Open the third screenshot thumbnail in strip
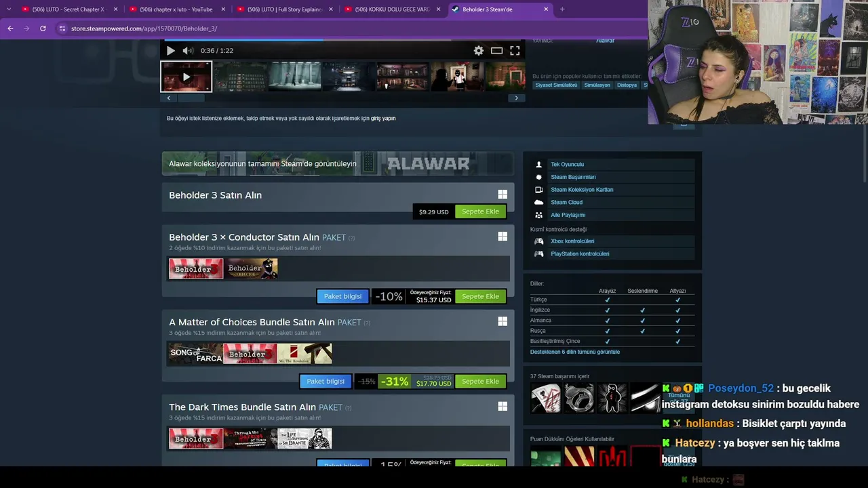The width and height of the screenshot is (868, 488). point(294,77)
